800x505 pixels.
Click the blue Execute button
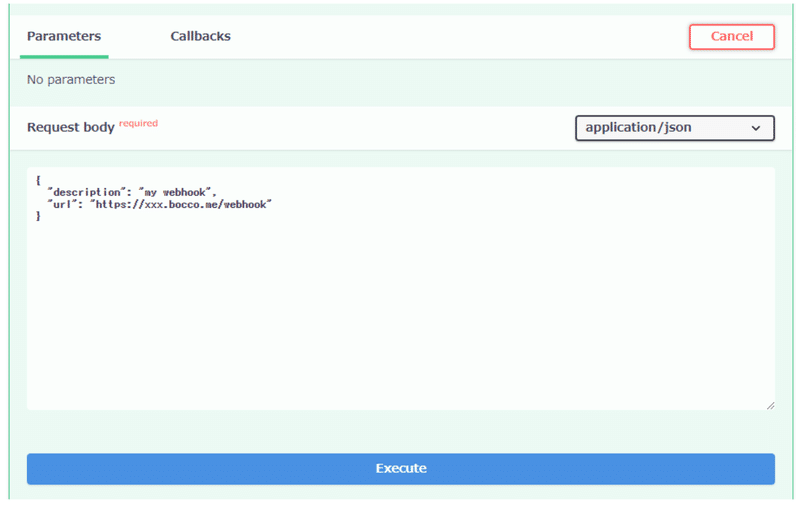[401, 468]
